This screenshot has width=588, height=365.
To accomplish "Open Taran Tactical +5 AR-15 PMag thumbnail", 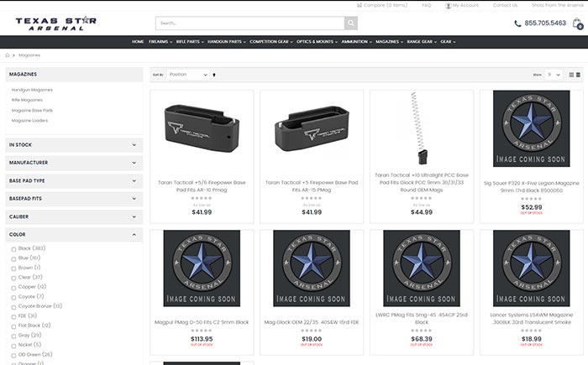I will (312, 128).
